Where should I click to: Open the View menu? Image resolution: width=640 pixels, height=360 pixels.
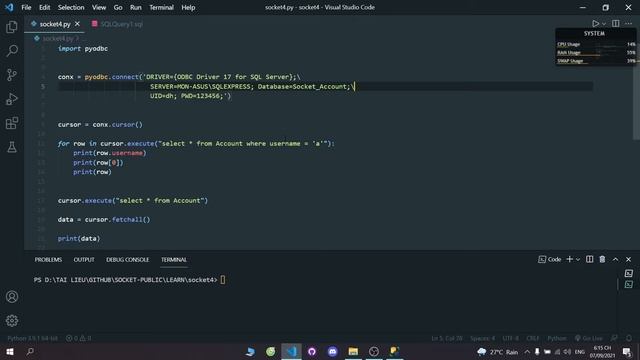(99, 7)
